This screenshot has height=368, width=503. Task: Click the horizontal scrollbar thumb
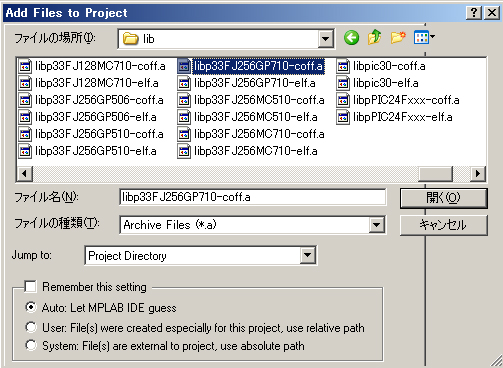pyautogui.click(x=435, y=174)
